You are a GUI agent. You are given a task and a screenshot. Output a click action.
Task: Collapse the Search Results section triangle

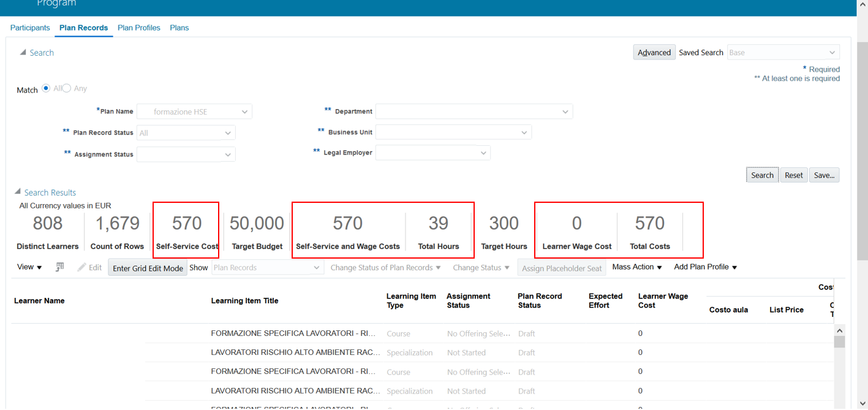pyautogui.click(x=18, y=192)
